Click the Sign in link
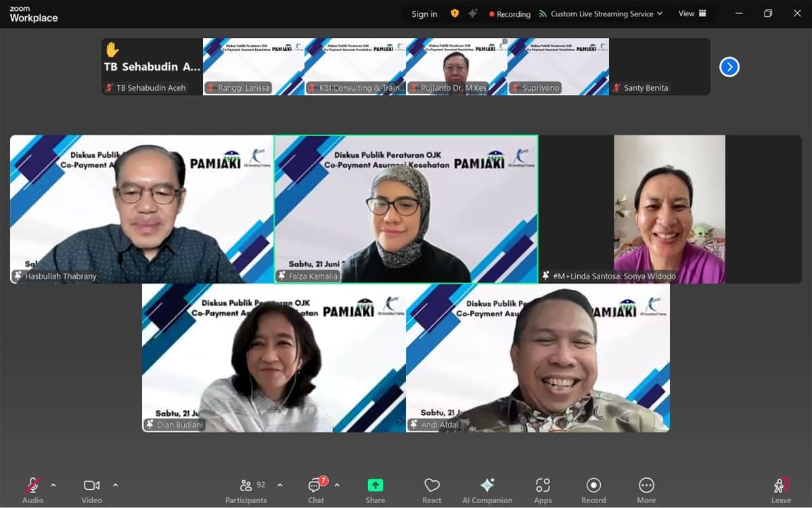This screenshot has height=508, width=812. pos(424,14)
